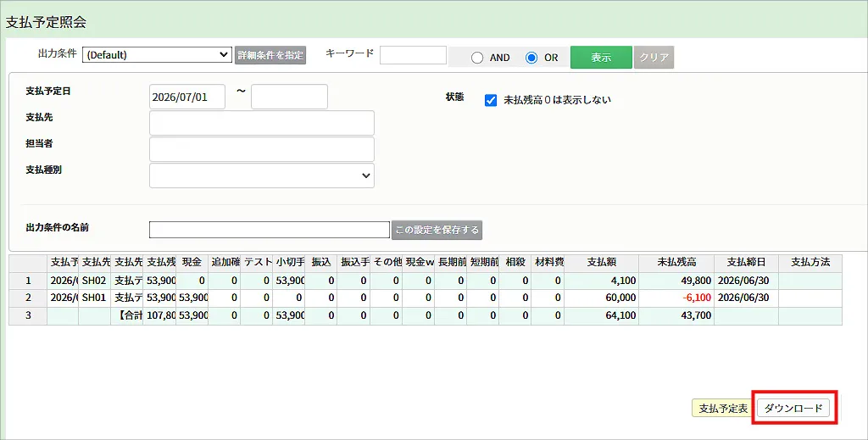Click the この設定を保存する button
The image size is (868, 440).
[x=437, y=230]
